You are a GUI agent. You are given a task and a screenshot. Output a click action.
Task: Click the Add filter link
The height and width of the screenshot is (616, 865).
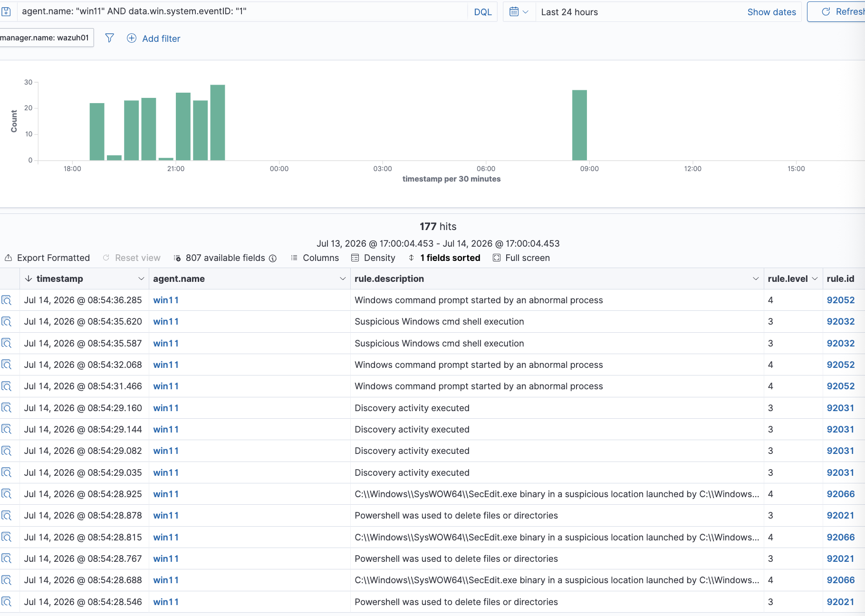pyautogui.click(x=161, y=38)
